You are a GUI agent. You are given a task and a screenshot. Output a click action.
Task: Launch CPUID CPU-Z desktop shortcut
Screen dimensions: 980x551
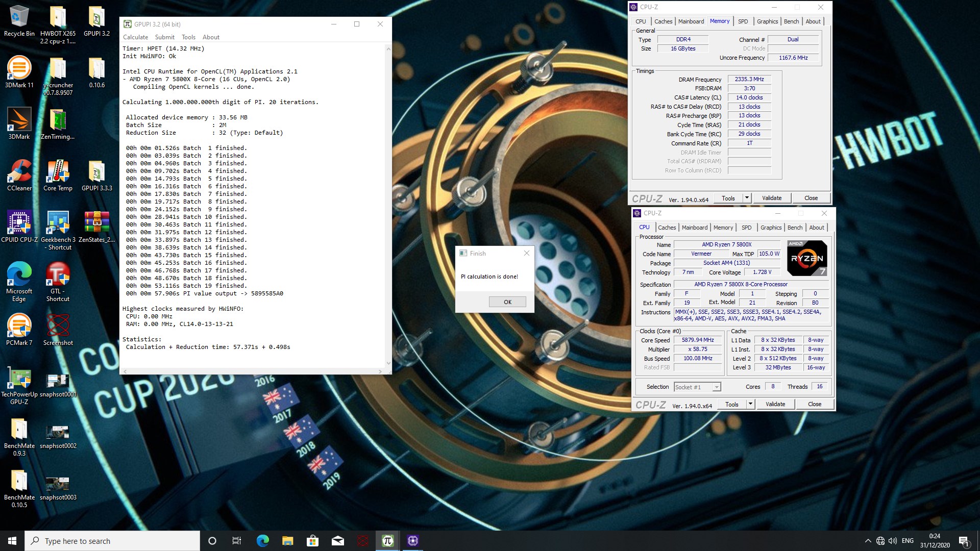tap(19, 227)
